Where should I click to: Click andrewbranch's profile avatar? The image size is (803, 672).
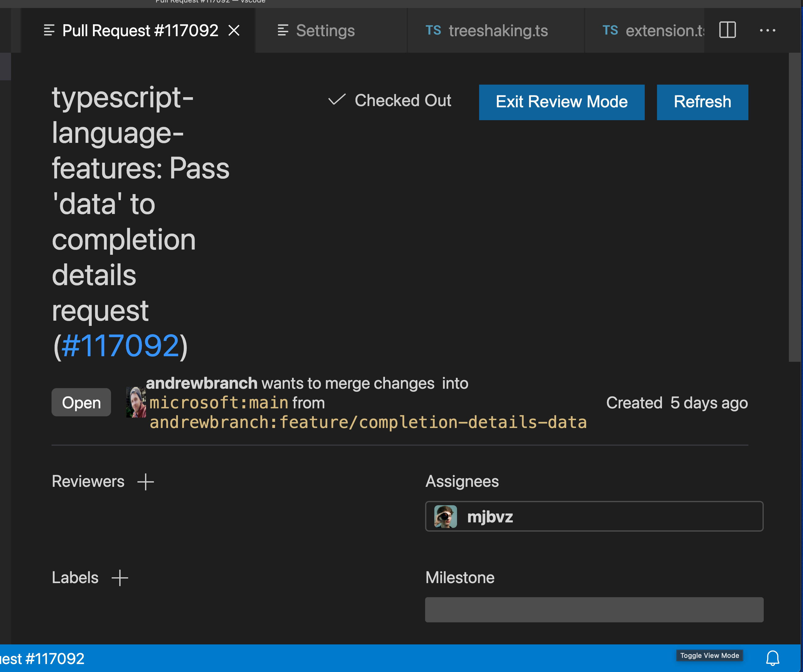click(136, 402)
